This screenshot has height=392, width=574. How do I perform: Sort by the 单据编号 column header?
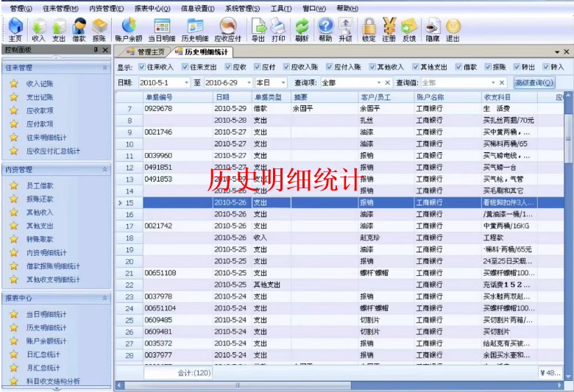coord(177,97)
